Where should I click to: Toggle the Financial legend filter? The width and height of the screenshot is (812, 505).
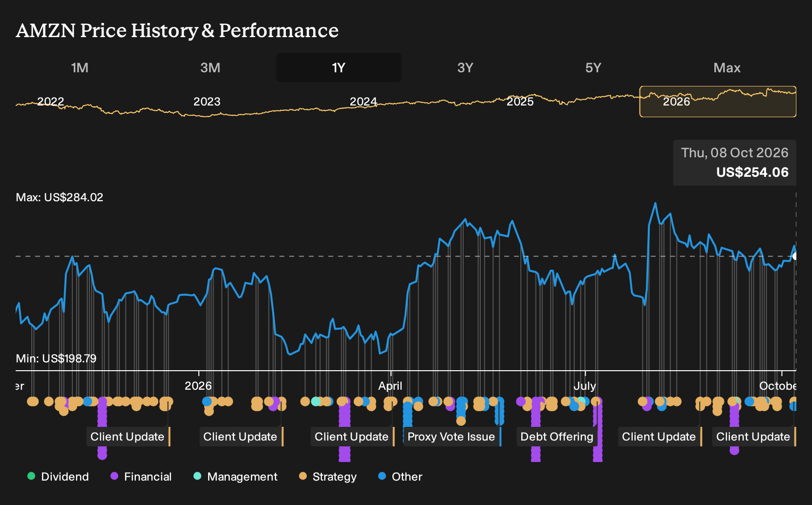coord(141,477)
